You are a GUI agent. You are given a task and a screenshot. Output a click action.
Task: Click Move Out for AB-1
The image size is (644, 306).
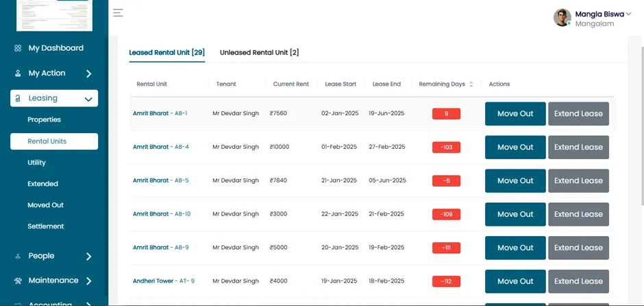point(515,113)
